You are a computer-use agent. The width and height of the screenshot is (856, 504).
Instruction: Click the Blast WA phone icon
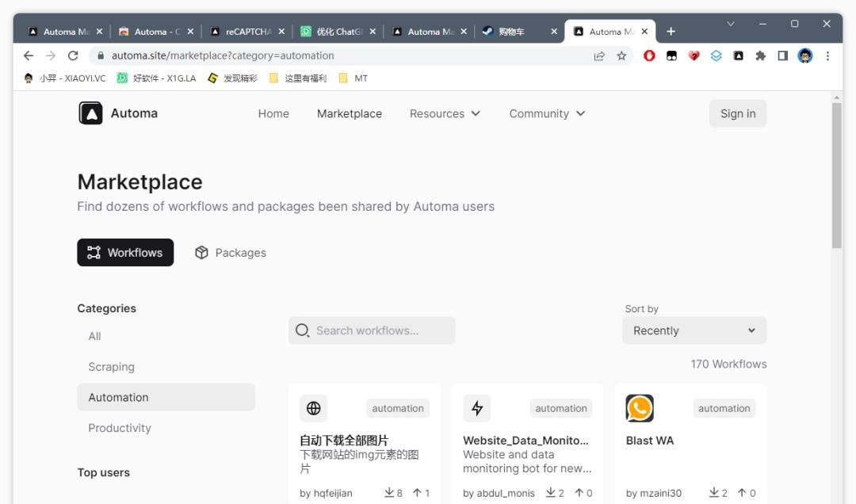click(x=640, y=408)
